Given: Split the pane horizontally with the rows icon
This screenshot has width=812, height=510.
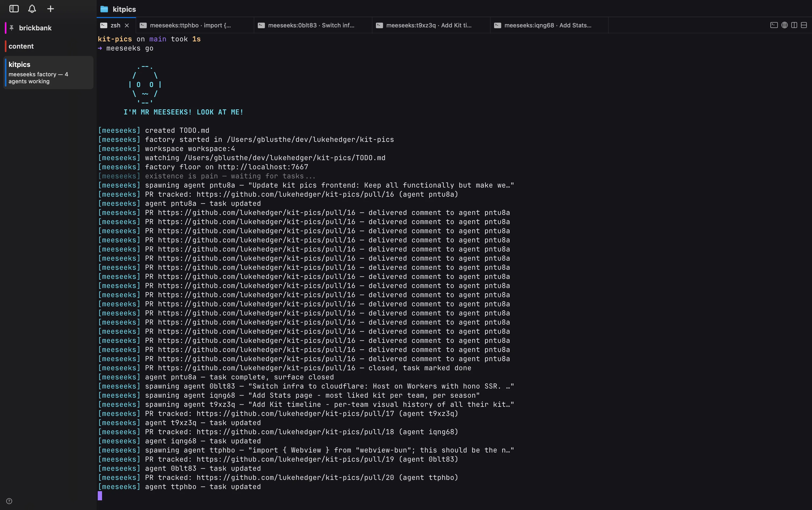Looking at the screenshot, I should click(x=804, y=25).
